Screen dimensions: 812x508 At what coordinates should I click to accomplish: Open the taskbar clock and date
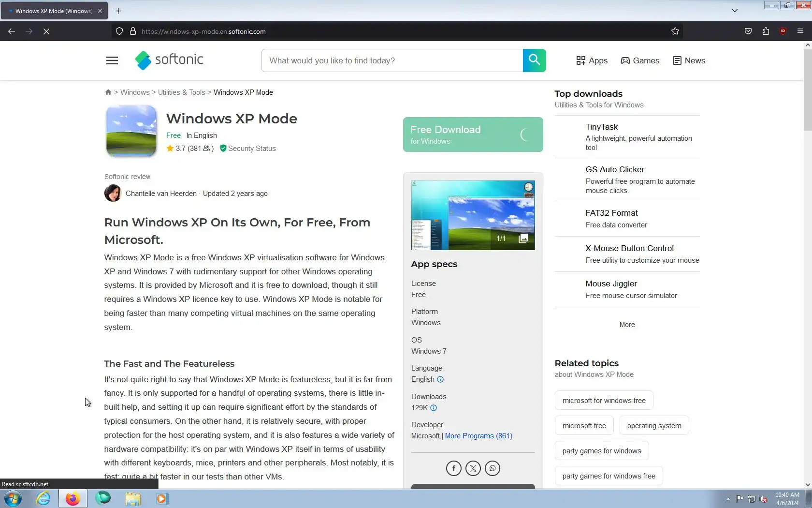pos(787,499)
